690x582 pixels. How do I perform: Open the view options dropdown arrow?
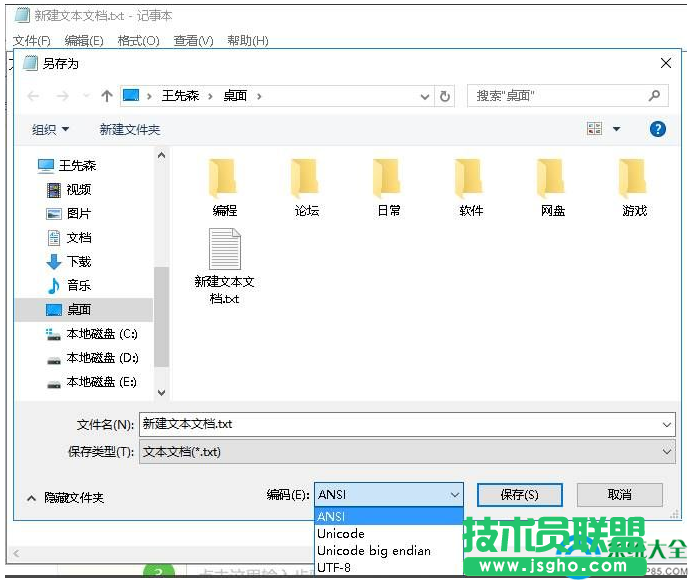[x=617, y=129]
